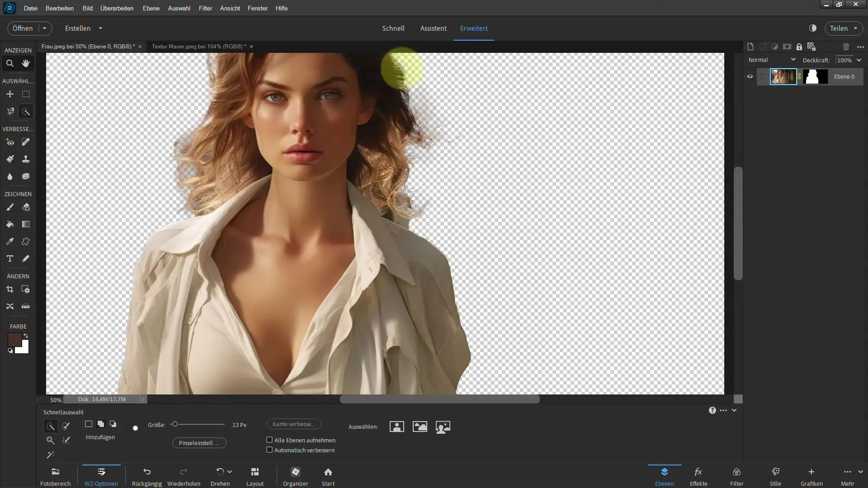Toggle lock all pixels for layer

click(x=799, y=47)
